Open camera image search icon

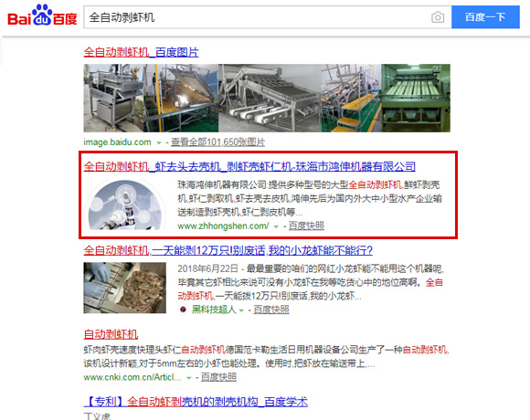pyautogui.click(x=438, y=17)
